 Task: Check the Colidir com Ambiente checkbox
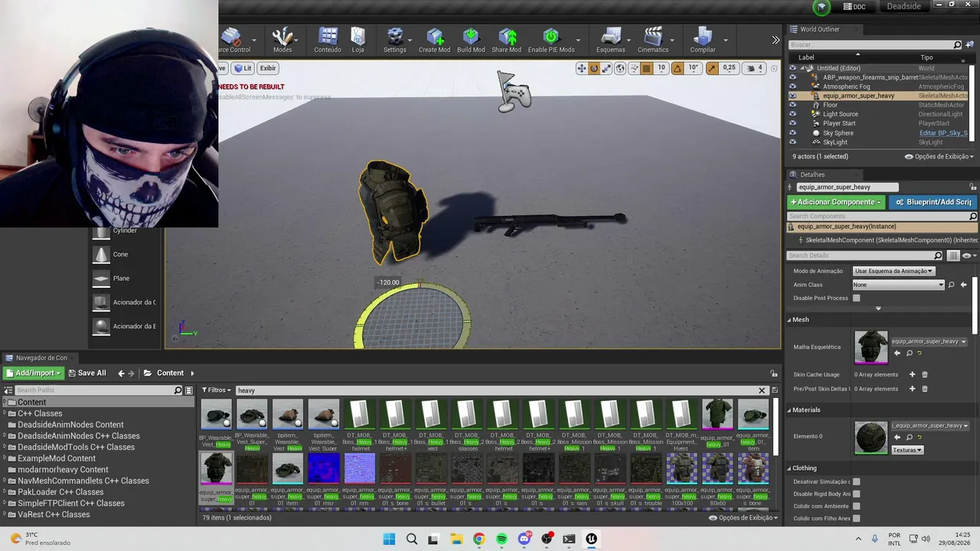click(857, 506)
